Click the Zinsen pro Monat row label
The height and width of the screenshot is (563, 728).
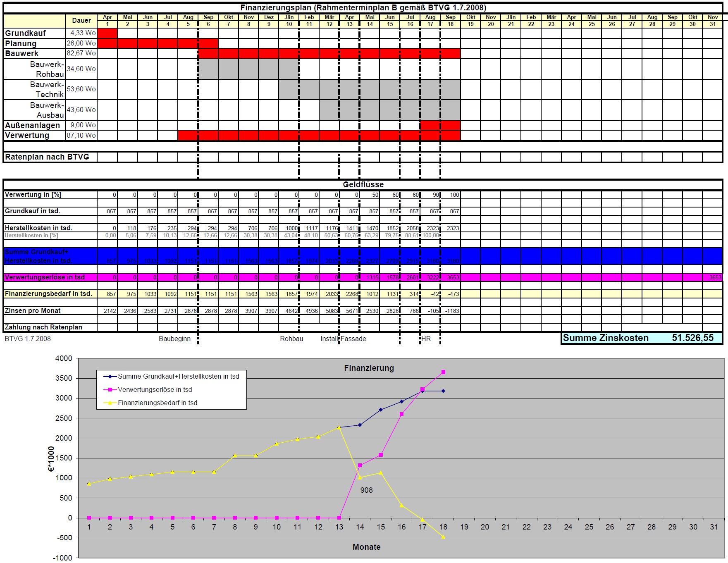click(33, 311)
